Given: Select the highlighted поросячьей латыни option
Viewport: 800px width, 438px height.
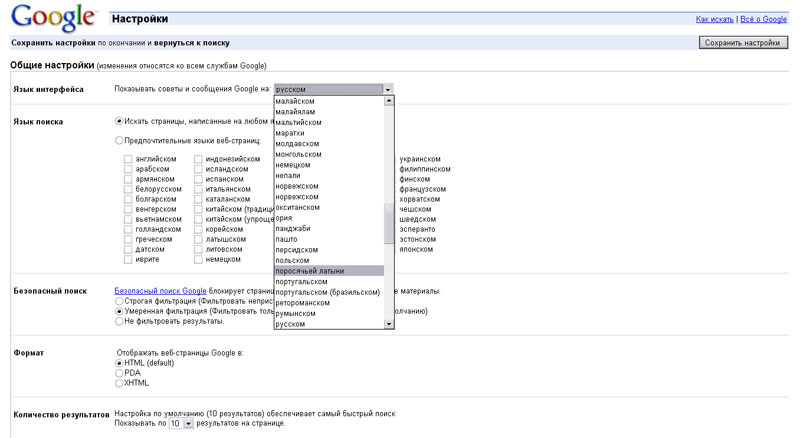Looking at the screenshot, I should click(x=329, y=271).
